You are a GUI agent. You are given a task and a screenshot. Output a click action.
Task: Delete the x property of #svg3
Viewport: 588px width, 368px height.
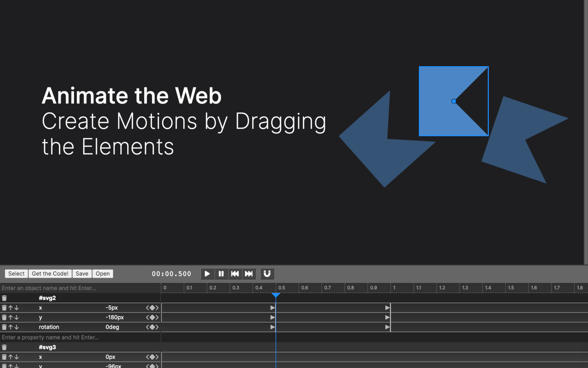tap(4, 357)
